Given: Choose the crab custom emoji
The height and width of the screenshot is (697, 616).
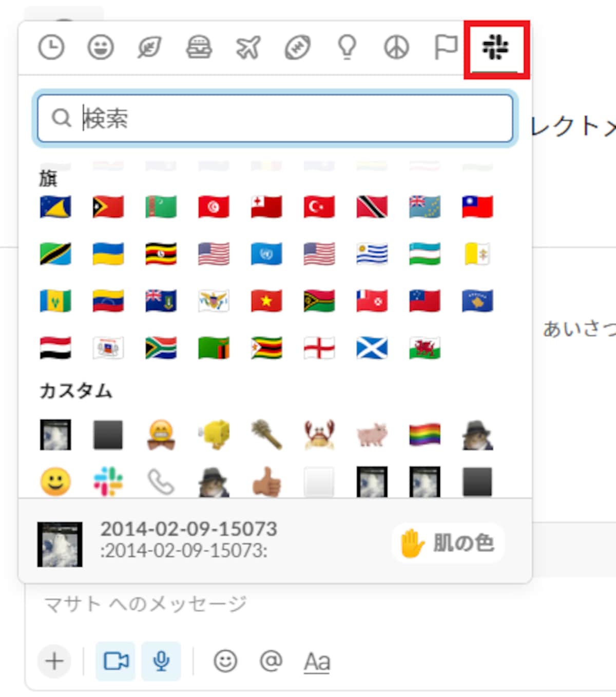Looking at the screenshot, I should (319, 434).
